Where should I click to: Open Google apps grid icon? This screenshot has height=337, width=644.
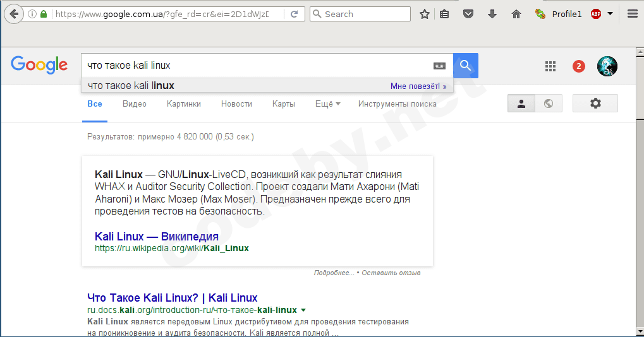(550, 66)
